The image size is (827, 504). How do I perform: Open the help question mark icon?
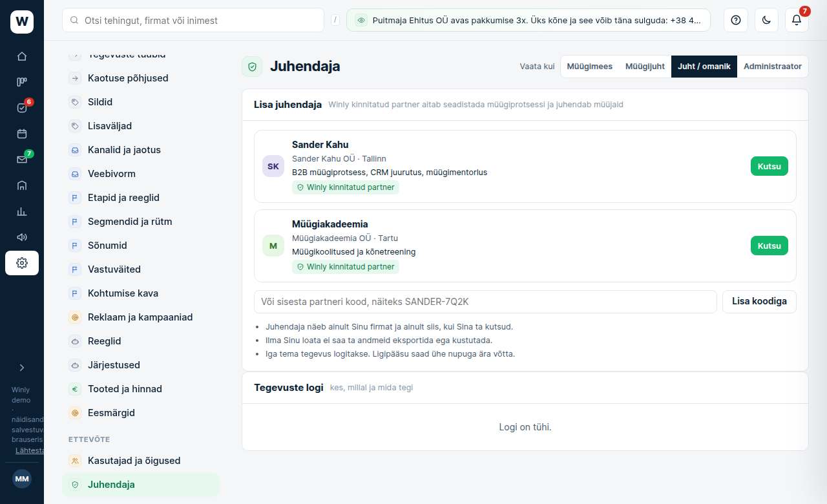tap(735, 20)
